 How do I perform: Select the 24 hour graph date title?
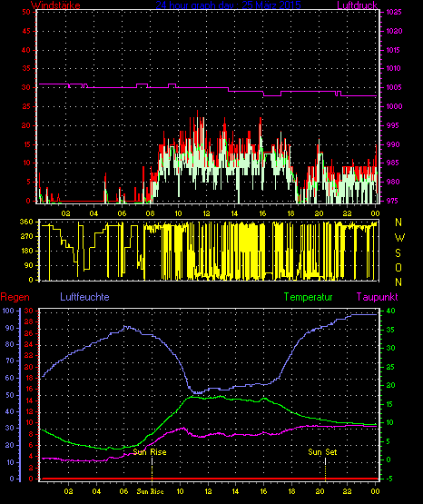[229, 5]
